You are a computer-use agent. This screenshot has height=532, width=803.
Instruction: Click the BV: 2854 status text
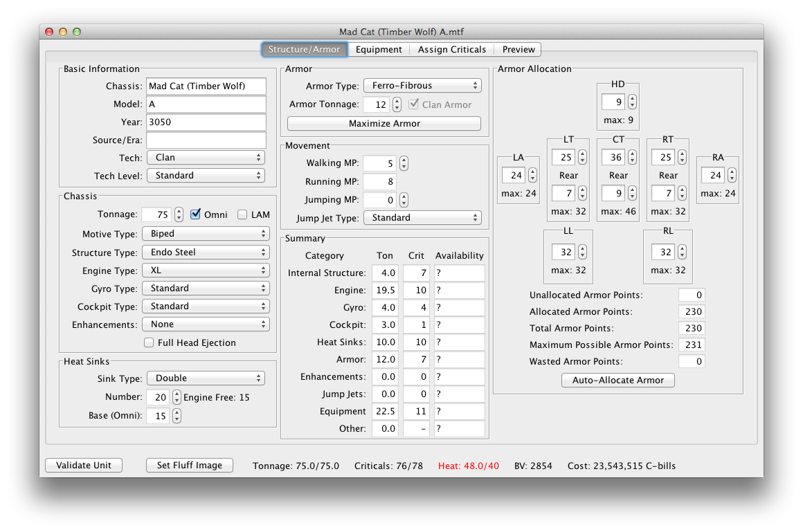click(x=533, y=466)
